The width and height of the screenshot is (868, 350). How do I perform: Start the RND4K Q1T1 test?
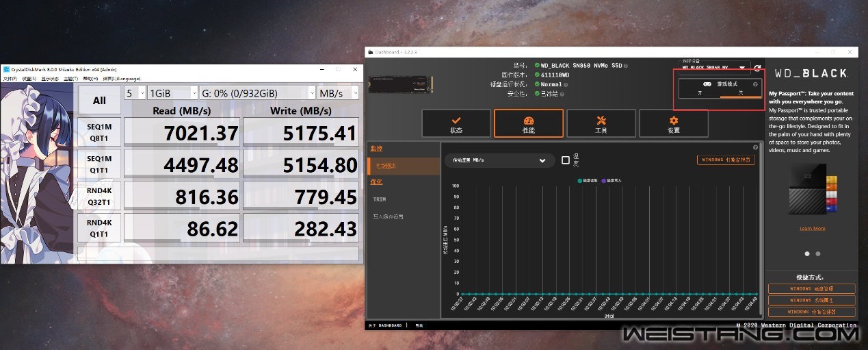click(x=99, y=227)
